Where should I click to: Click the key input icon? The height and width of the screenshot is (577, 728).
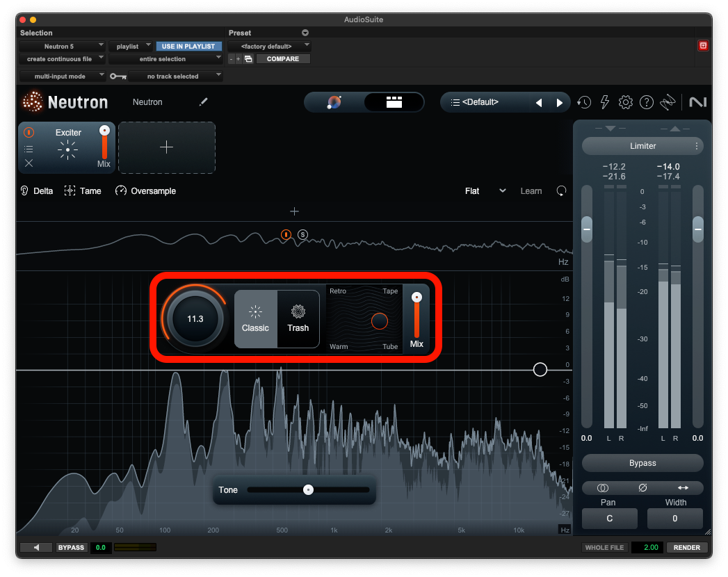click(118, 76)
